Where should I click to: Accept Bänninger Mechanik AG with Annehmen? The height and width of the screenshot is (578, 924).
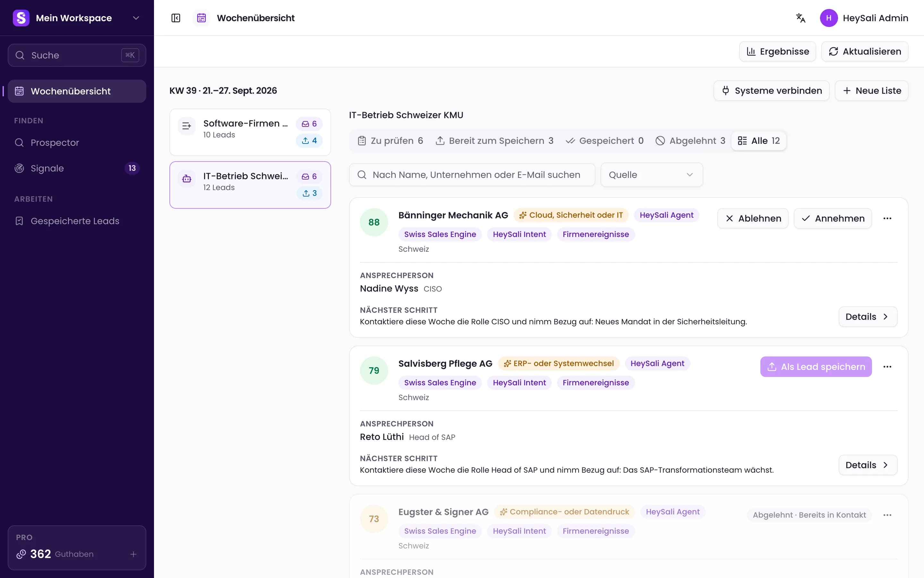(x=833, y=218)
